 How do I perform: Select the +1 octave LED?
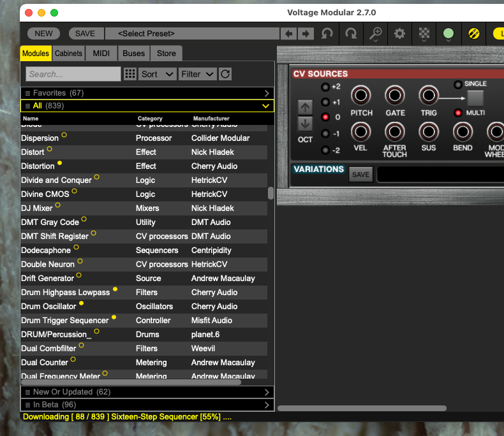pos(325,102)
